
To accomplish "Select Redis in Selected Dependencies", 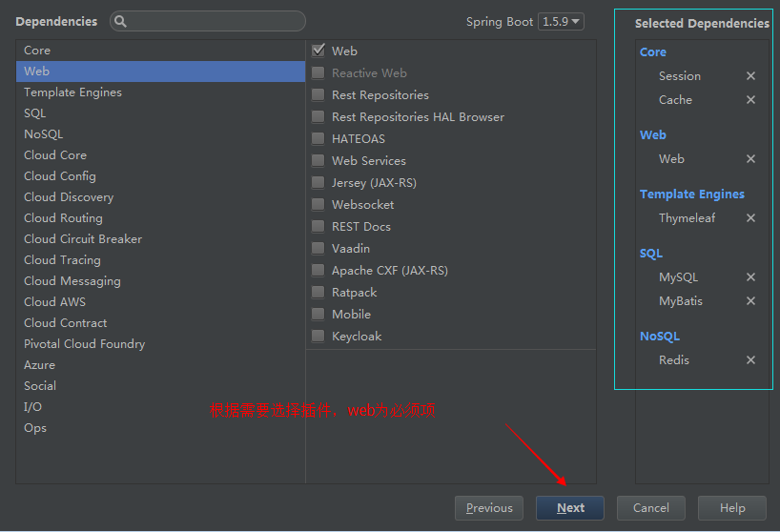I will point(674,360).
